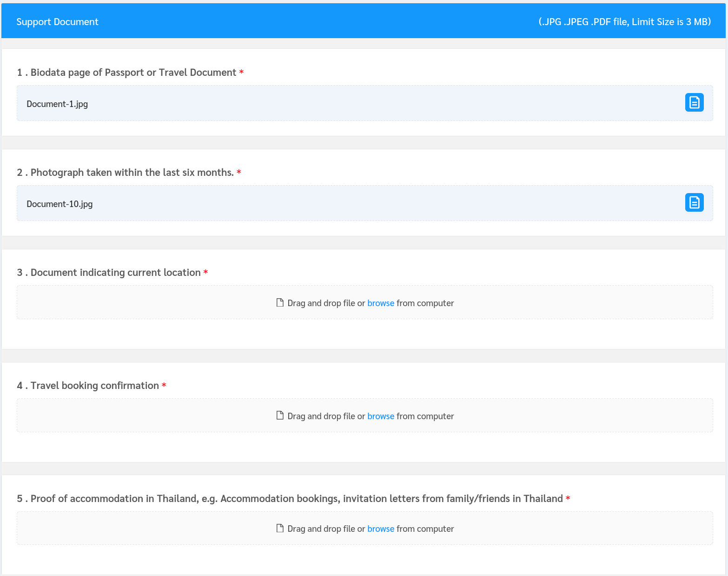Click the file icon in accommodation proof upload box
Screen dimensions: 728x576
pos(280,528)
